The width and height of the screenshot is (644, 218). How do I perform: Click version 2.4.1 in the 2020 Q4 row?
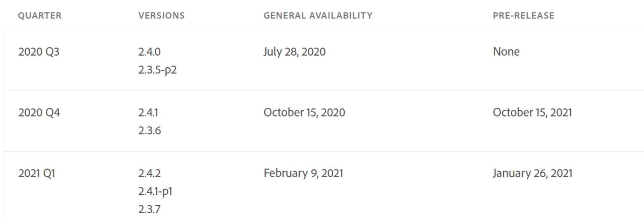click(148, 113)
